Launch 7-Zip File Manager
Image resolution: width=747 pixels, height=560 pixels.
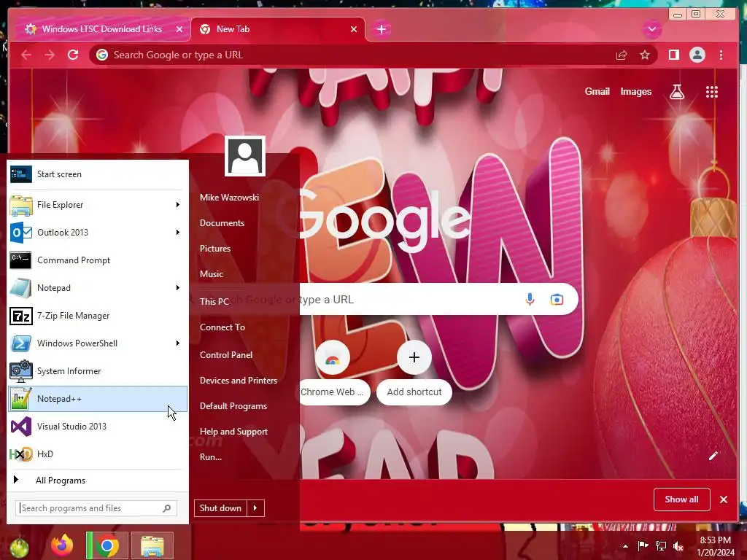(98, 316)
